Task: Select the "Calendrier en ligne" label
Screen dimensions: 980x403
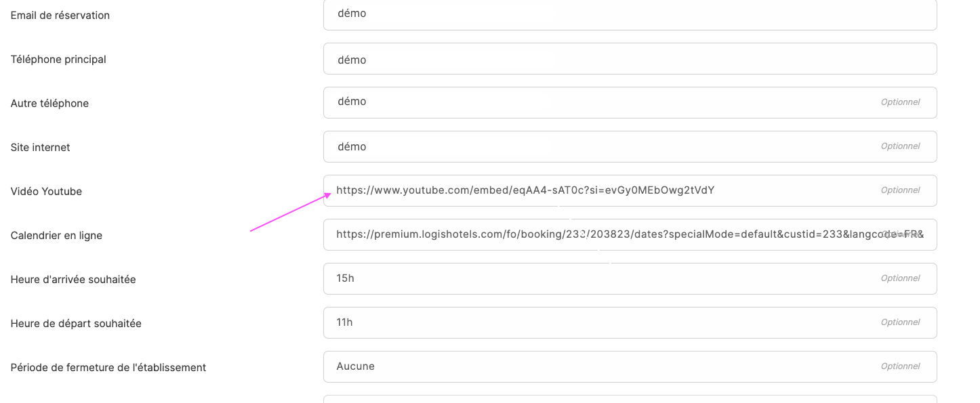Action: [x=56, y=236]
